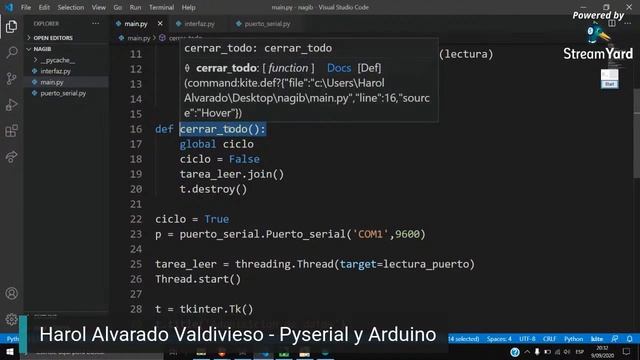The height and width of the screenshot is (360, 640).
Task: Click the Split Editor icon
Action: coord(611,23)
